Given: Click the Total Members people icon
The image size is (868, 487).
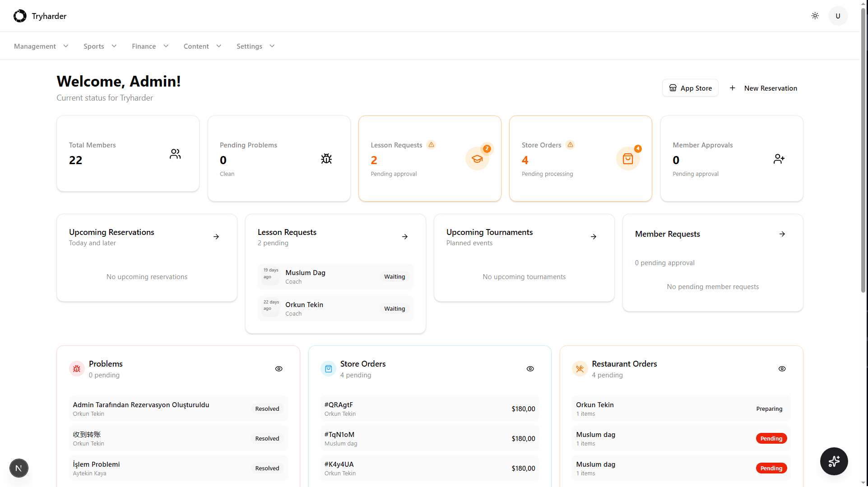Looking at the screenshot, I should [175, 154].
